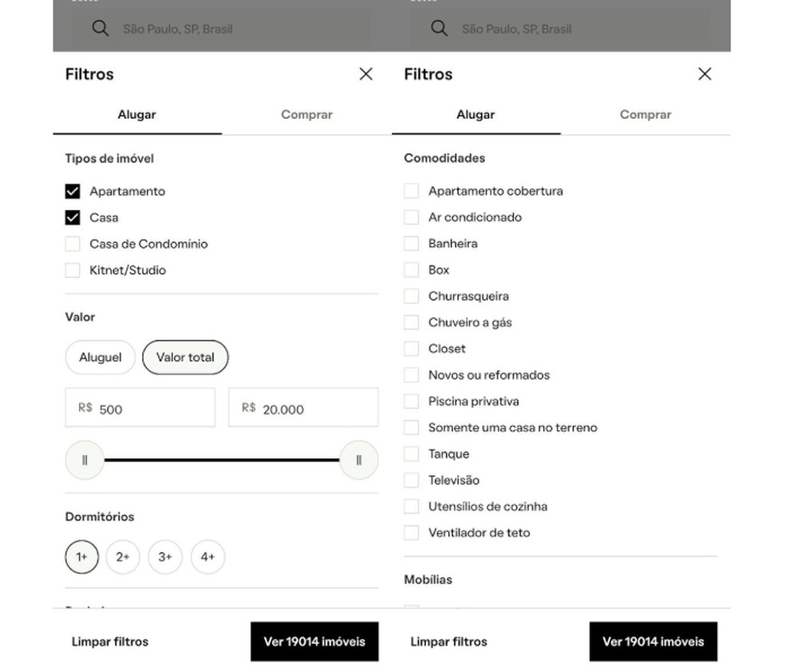
Task: Check the Ventilador de teto amenity
Action: tap(412, 532)
